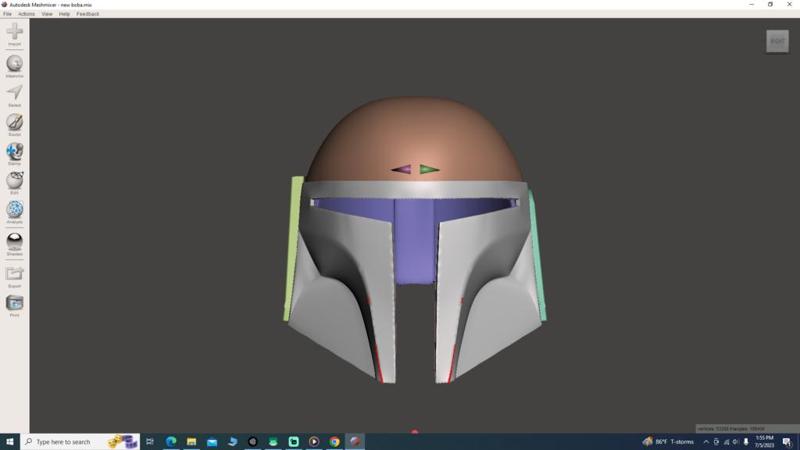Image resolution: width=800 pixels, height=450 pixels.
Task: Open the Edit tool
Action: pos(14,183)
